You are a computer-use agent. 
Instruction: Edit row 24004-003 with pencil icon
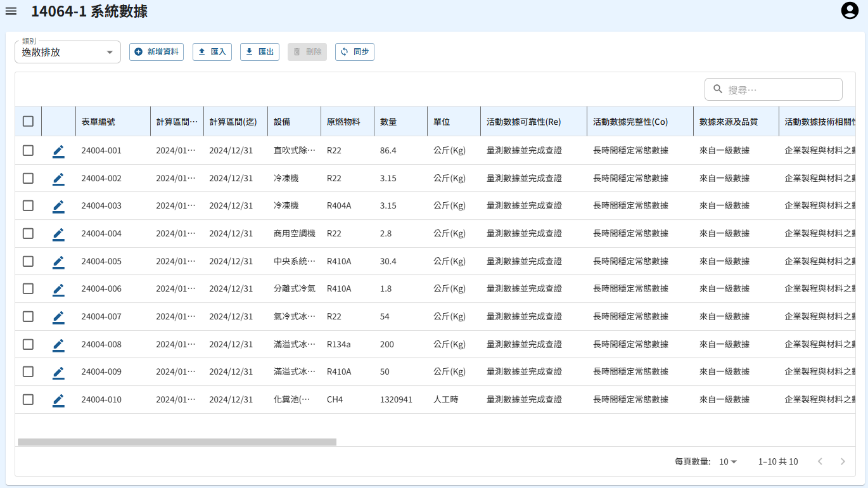(58, 206)
